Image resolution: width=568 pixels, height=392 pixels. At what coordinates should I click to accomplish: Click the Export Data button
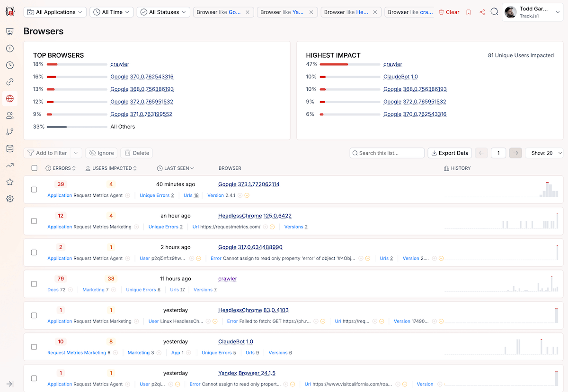[x=450, y=153]
